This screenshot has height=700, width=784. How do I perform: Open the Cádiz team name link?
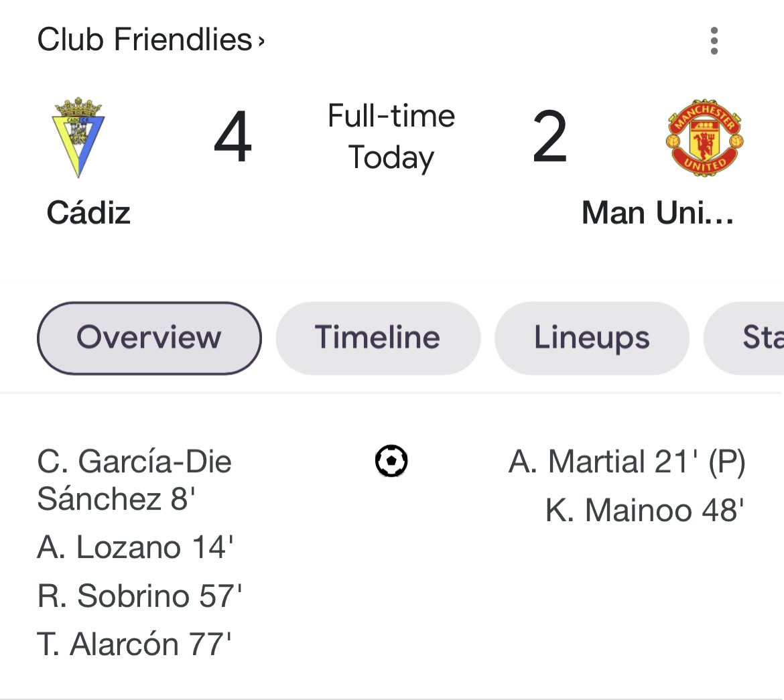(x=88, y=213)
